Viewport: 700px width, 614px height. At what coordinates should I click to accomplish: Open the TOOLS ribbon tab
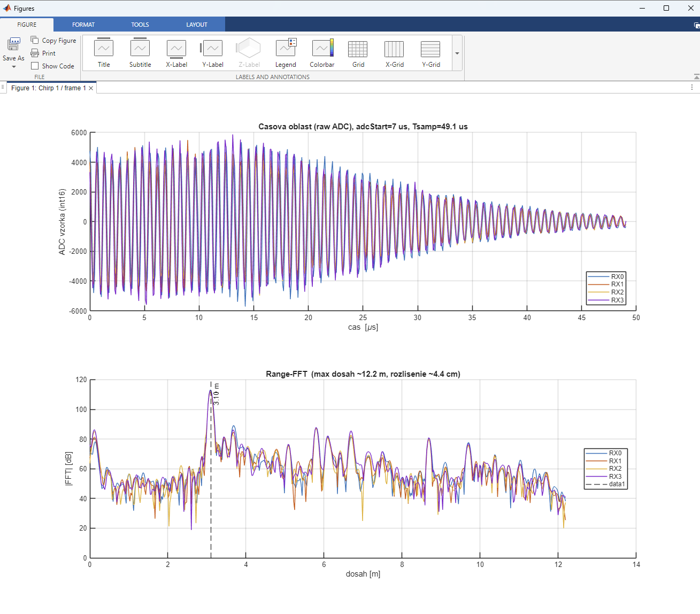pyautogui.click(x=140, y=25)
